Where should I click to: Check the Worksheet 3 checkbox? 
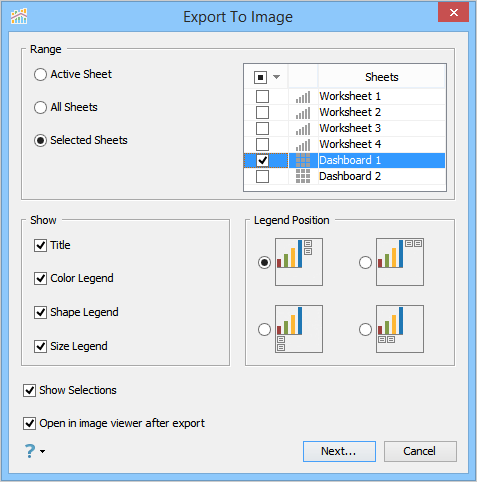click(262, 128)
